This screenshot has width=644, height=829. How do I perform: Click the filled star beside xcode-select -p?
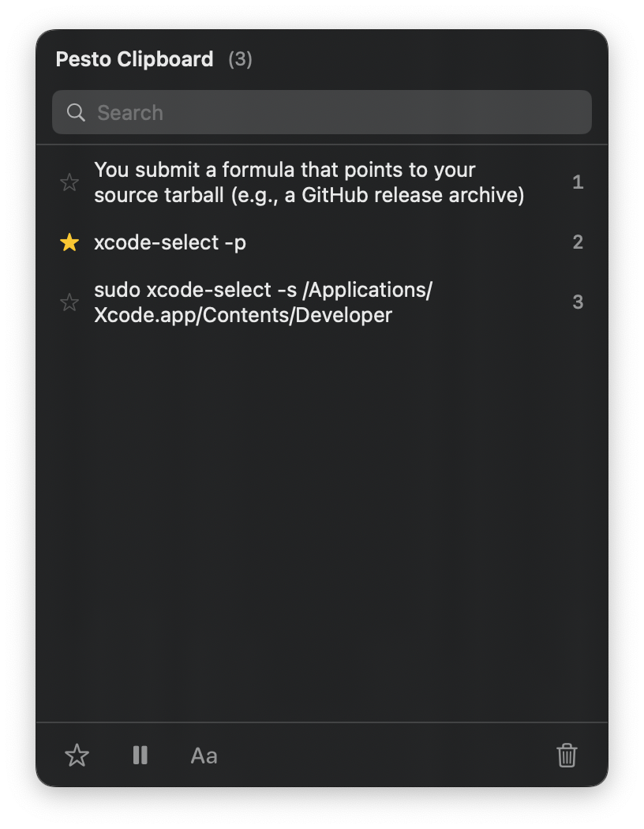[x=69, y=242]
